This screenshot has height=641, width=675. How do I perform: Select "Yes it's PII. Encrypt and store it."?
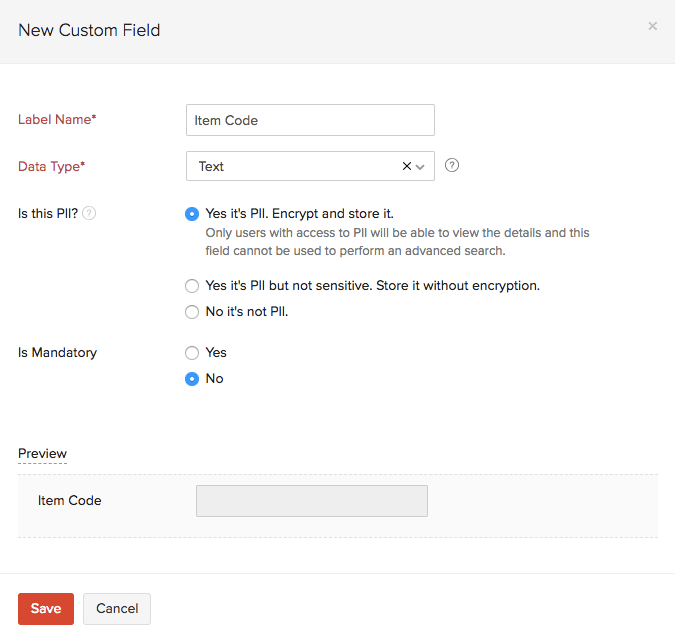[192, 214]
